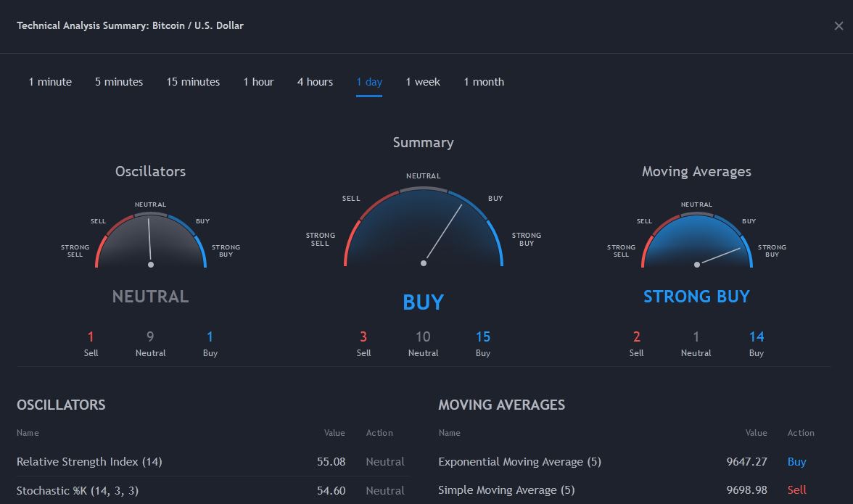Click the BUY summary rating text
This screenshot has width=853, height=504.
tap(424, 302)
